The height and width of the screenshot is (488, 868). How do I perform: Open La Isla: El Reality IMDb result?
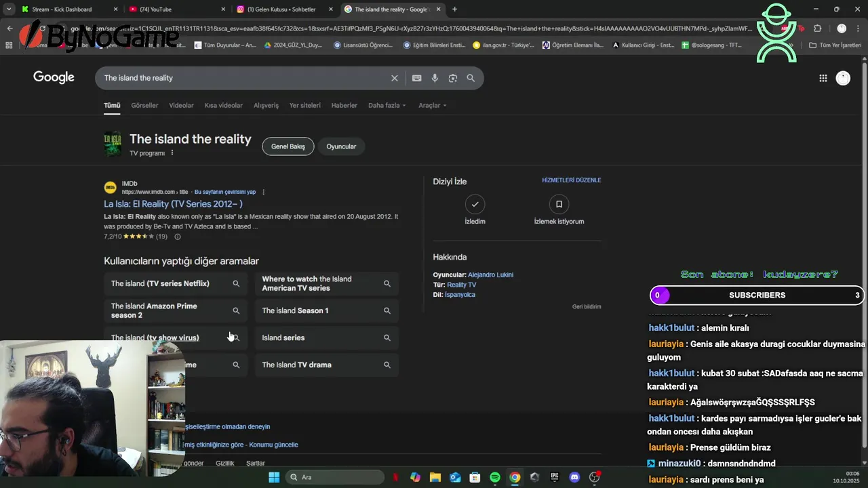click(173, 203)
